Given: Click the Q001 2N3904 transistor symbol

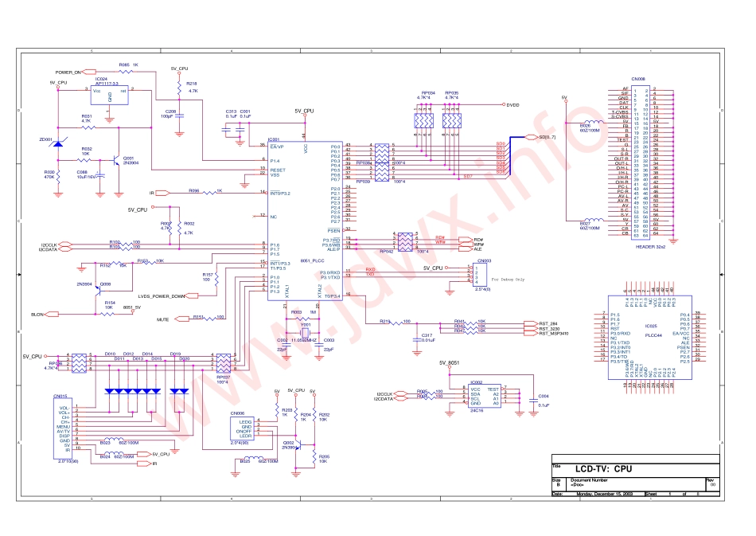Looking at the screenshot, I should (x=117, y=159).
